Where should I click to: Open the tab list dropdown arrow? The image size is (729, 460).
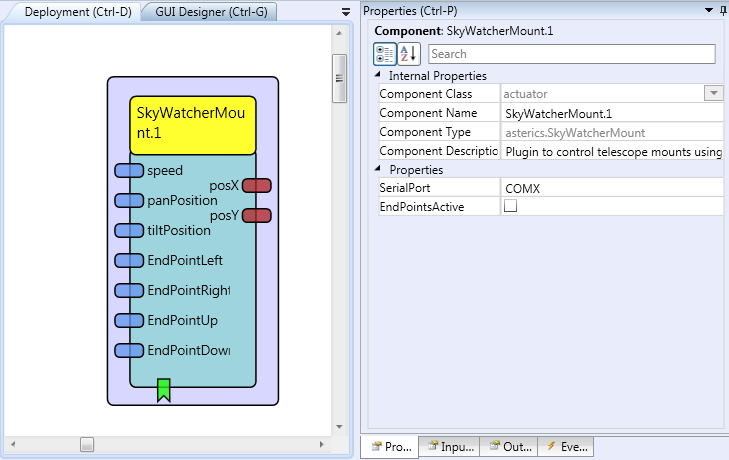[x=346, y=12]
